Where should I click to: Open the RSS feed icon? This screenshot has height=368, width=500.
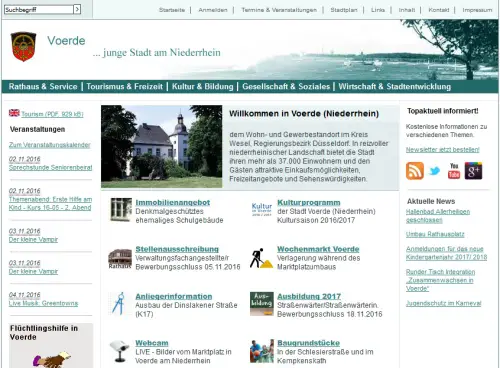pyautogui.click(x=415, y=171)
